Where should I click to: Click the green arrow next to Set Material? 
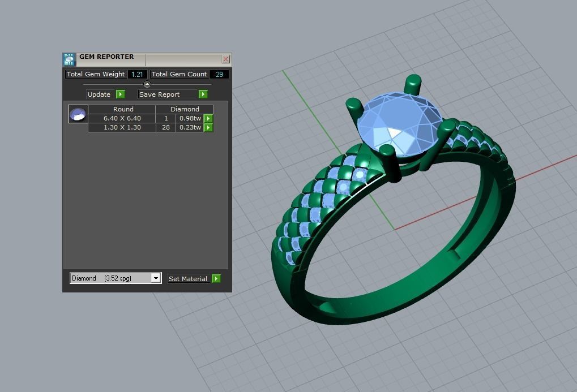(216, 279)
